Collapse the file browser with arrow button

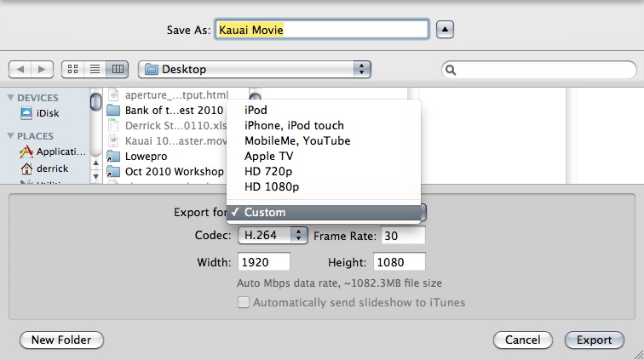coord(445,30)
